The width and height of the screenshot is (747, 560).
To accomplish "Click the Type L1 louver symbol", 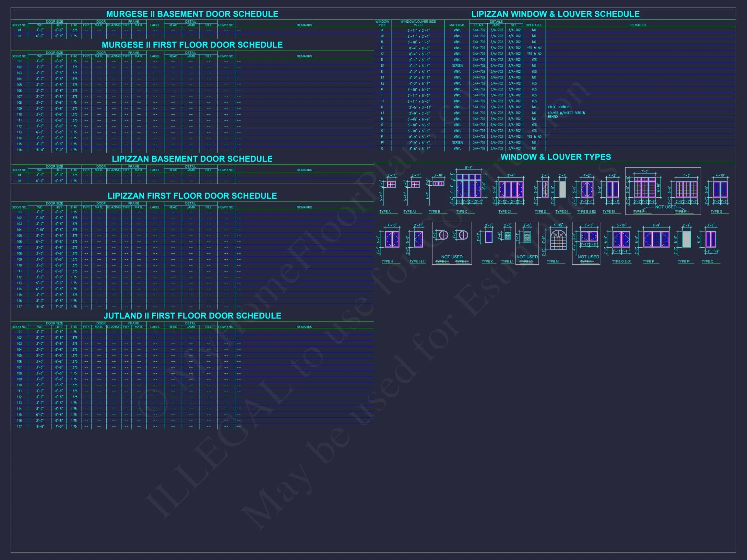I will point(508,236).
